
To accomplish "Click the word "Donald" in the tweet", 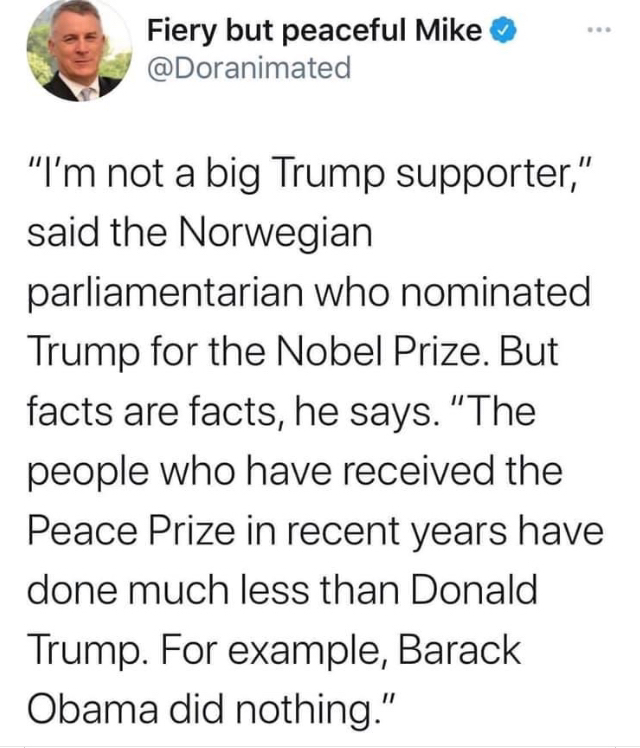I will [x=474, y=590].
